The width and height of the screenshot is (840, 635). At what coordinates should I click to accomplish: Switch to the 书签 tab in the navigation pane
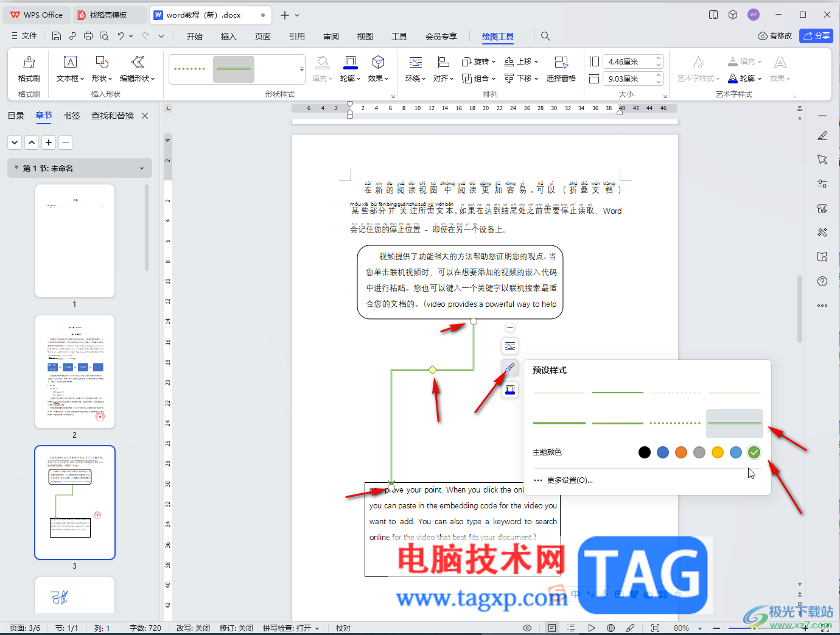coord(72,116)
